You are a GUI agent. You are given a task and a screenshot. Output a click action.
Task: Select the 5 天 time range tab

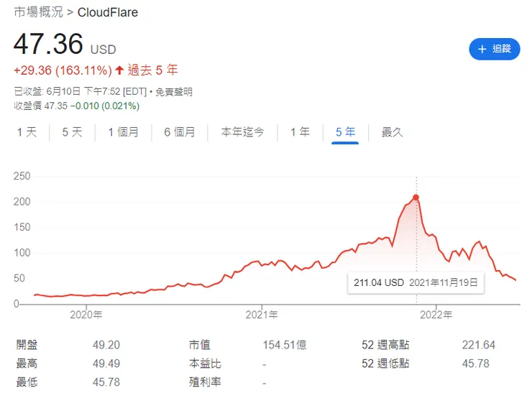click(x=72, y=132)
